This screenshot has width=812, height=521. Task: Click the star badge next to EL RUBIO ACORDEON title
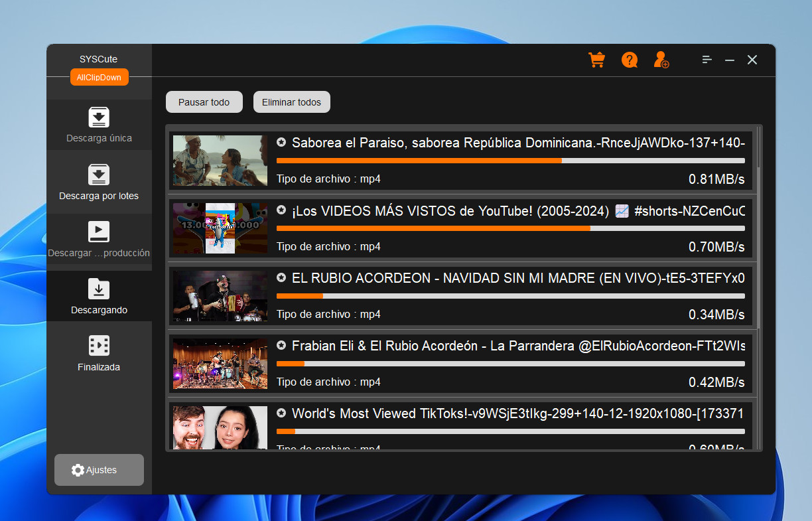point(281,277)
